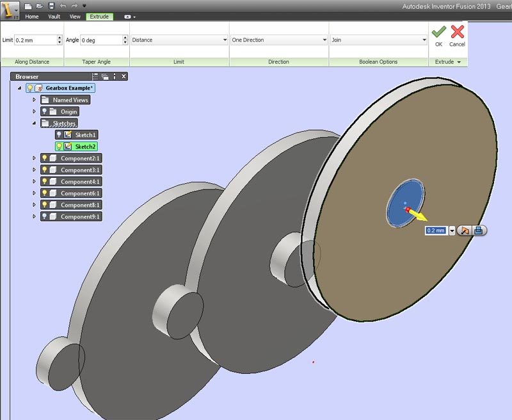The width and height of the screenshot is (512, 420).
Task: Toggle Component2:1 visibility lightbulb
Action: point(45,158)
